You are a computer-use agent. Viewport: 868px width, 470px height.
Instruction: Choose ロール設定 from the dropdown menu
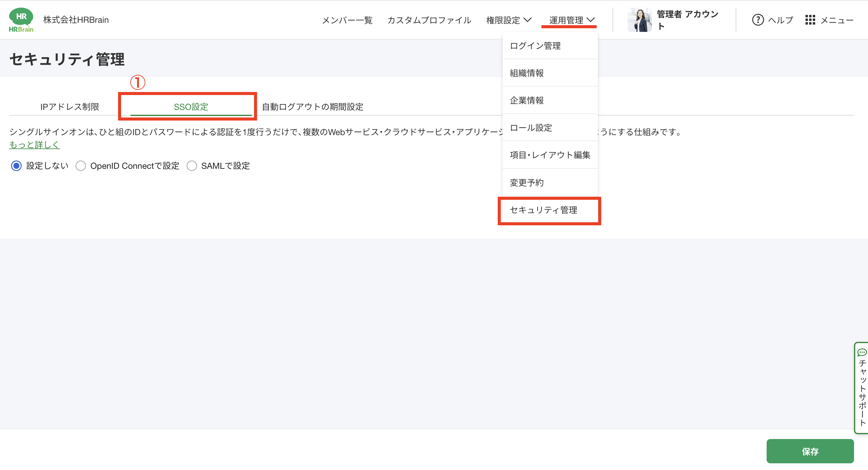pyautogui.click(x=531, y=128)
